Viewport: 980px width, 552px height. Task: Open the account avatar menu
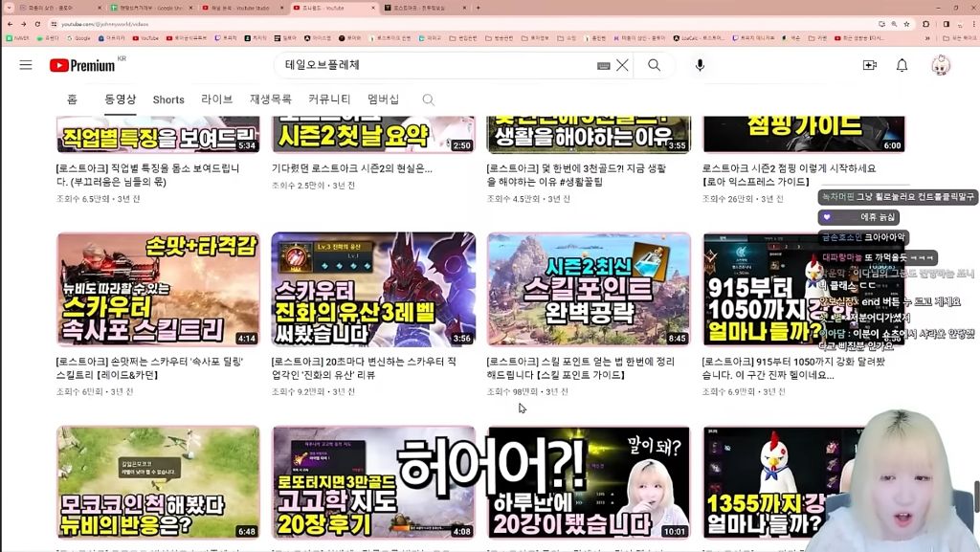click(x=941, y=65)
